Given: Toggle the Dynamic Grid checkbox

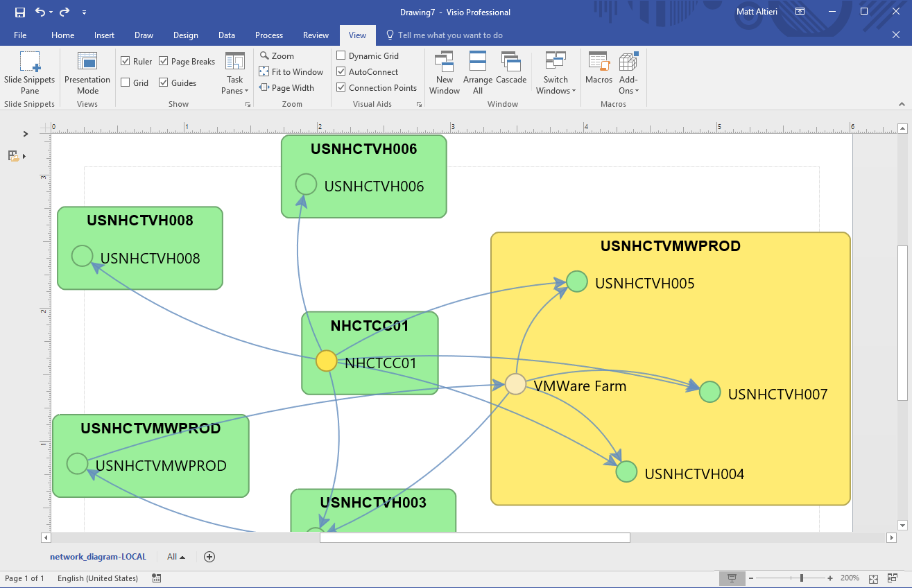Looking at the screenshot, I should click(341, 55).
